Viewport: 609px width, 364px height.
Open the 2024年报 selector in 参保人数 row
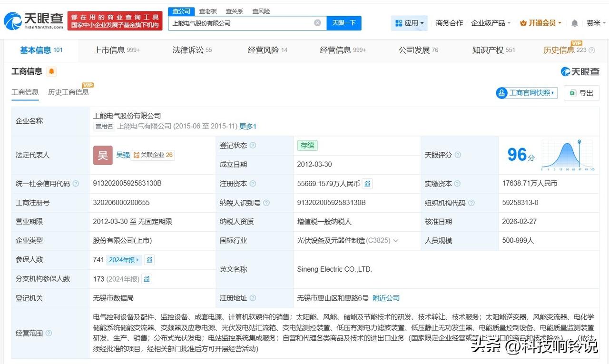(124, 260)
